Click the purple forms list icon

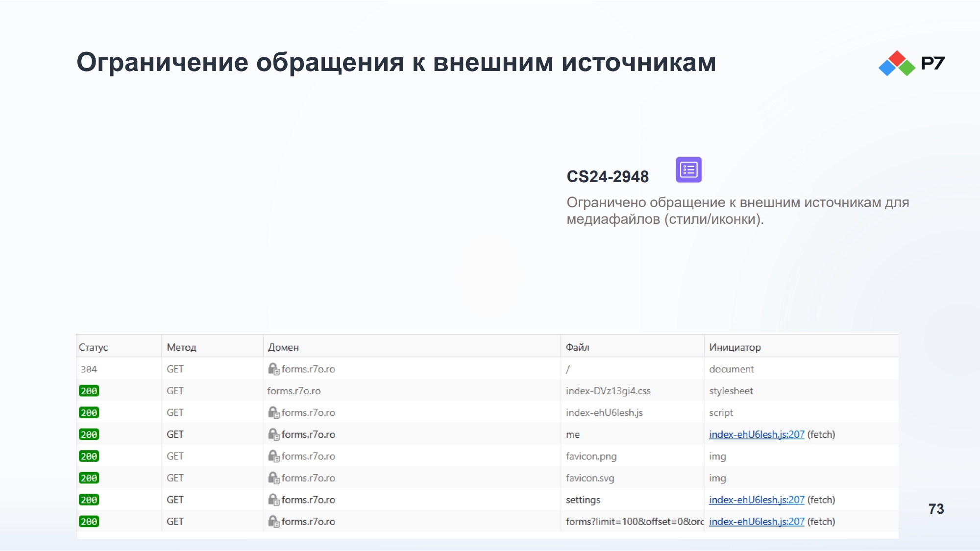[x=688, y=169]
